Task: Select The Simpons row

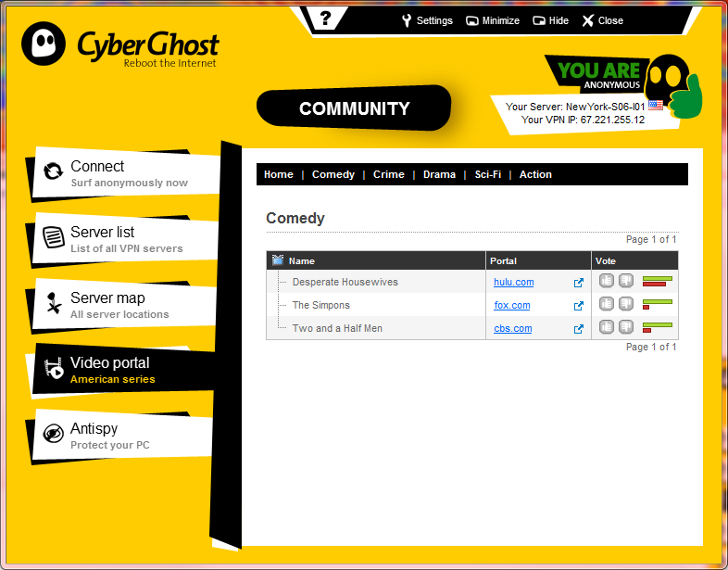Action: (472, 305)
